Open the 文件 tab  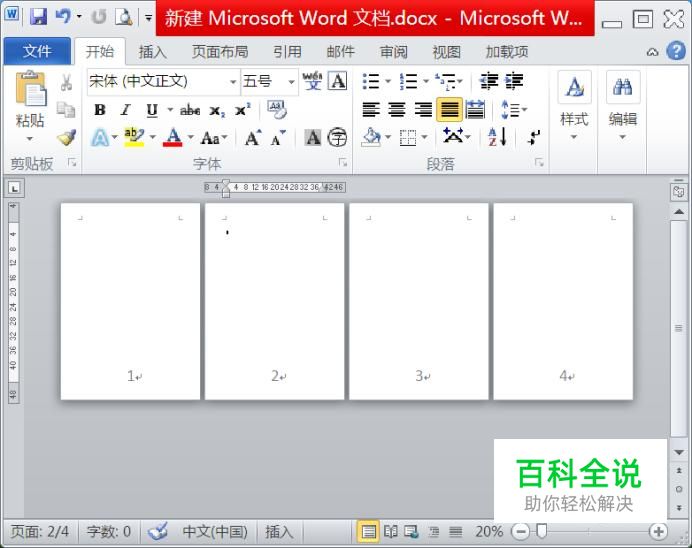click(37, 51)
